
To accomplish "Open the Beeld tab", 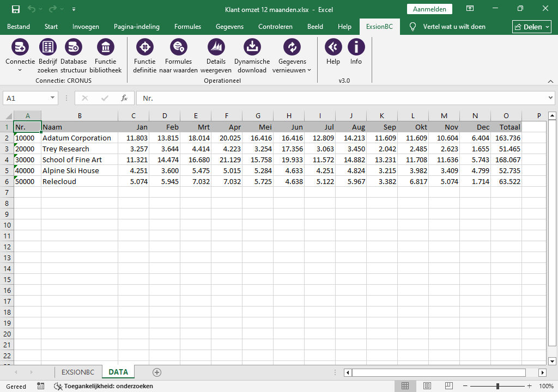I will [316, 27].
